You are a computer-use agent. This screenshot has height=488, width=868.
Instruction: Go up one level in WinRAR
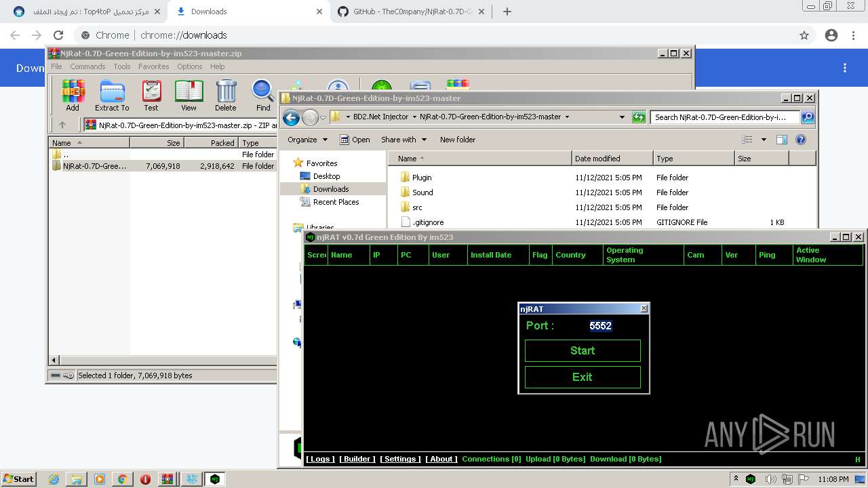tap(62, 125)
